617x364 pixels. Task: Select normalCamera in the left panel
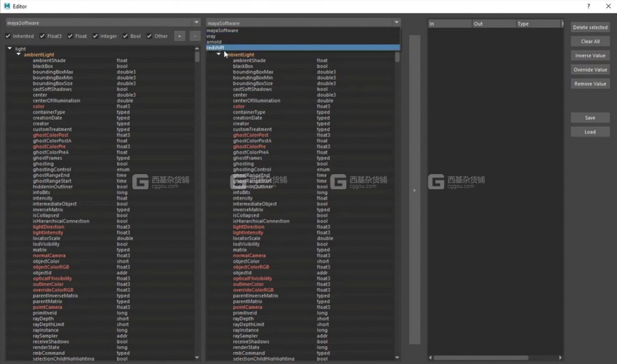tap(49, 256)
